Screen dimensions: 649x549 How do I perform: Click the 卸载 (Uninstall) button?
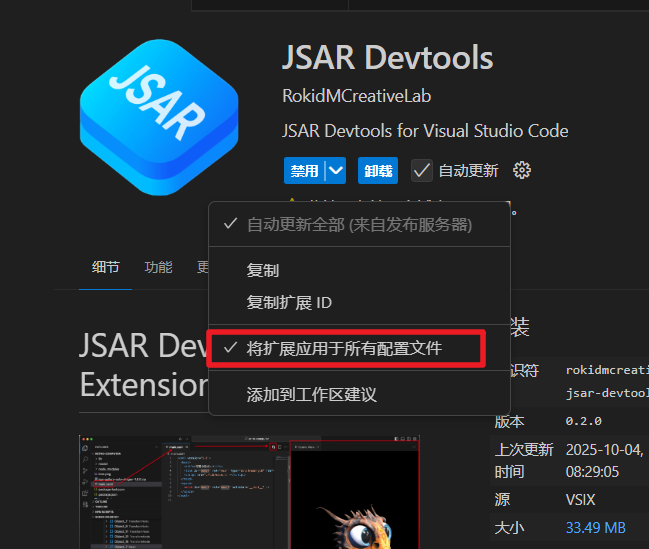378,171
